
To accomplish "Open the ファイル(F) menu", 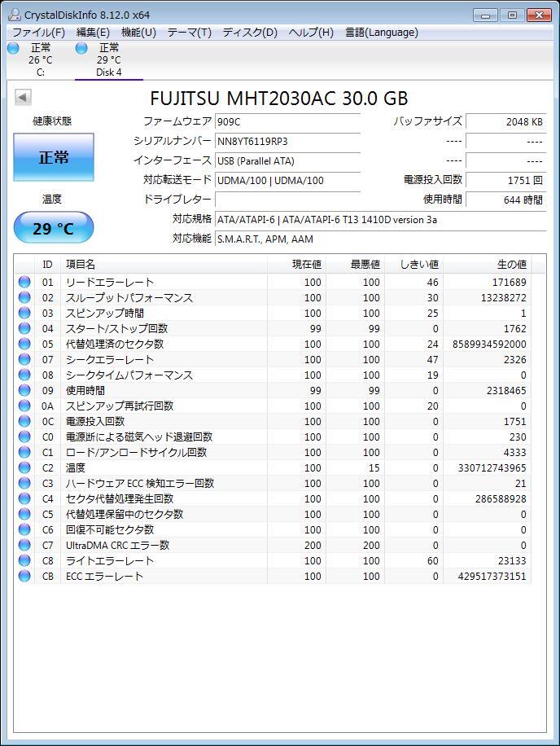I will click(38, 33).
